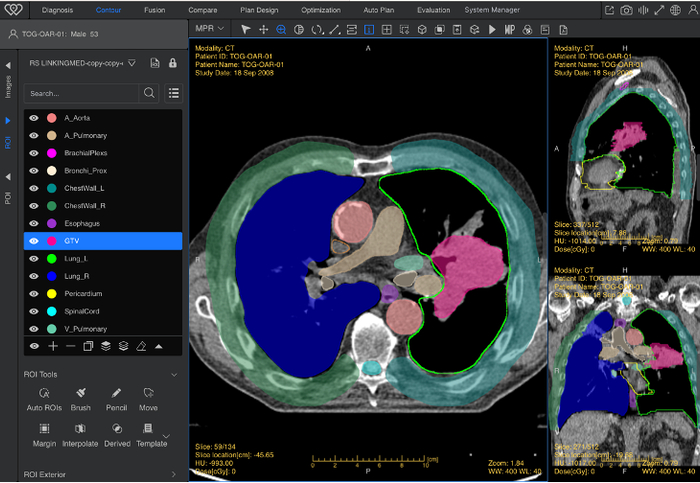Open the MPR view dropdown

pos(210,30)
